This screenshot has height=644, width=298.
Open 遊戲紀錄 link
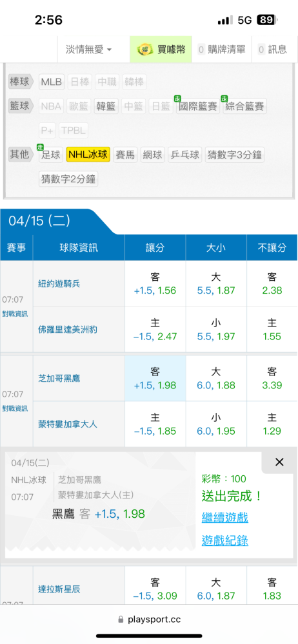coord(224,540)
